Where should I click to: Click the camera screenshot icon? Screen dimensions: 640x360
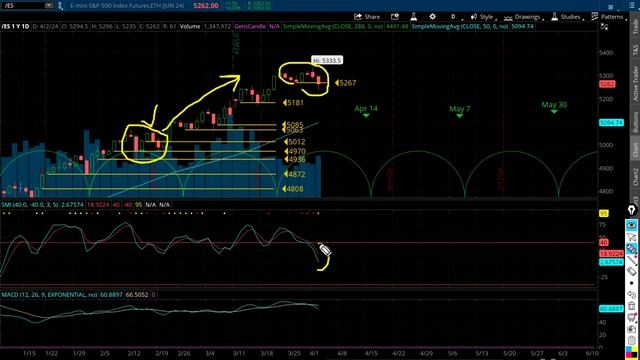click(x=631, y=329)
